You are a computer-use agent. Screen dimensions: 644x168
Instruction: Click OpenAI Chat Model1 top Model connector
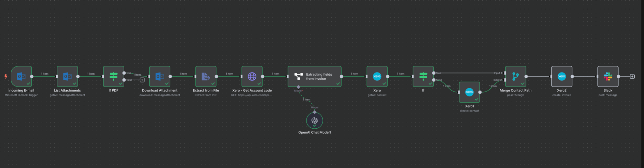coord(315,112)
